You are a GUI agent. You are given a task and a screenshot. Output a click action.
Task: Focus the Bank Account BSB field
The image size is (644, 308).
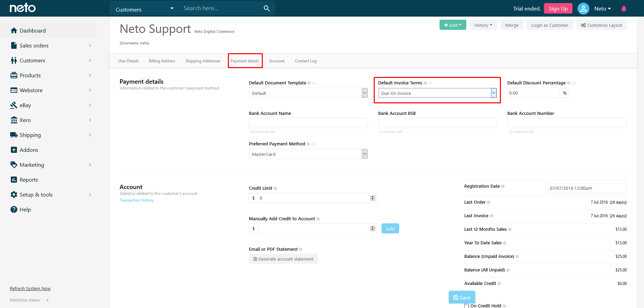pyautogui.click(x=437, y=123)
